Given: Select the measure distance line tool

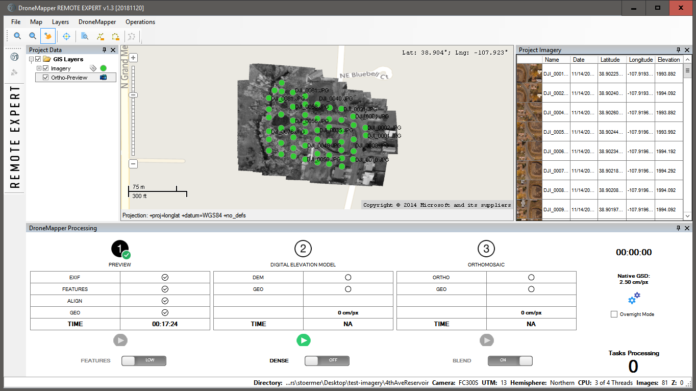Looking at the screenshot, I should pos(100,36).
